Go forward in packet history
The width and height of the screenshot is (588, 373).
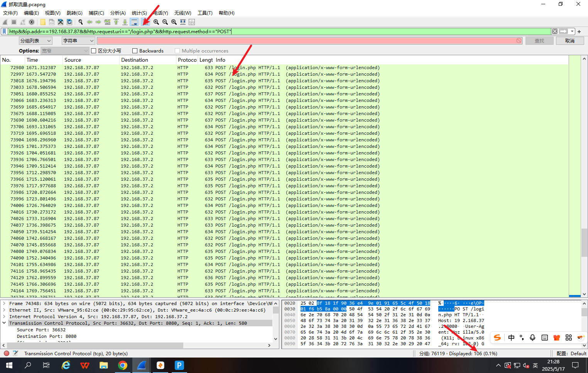[98, 22]
